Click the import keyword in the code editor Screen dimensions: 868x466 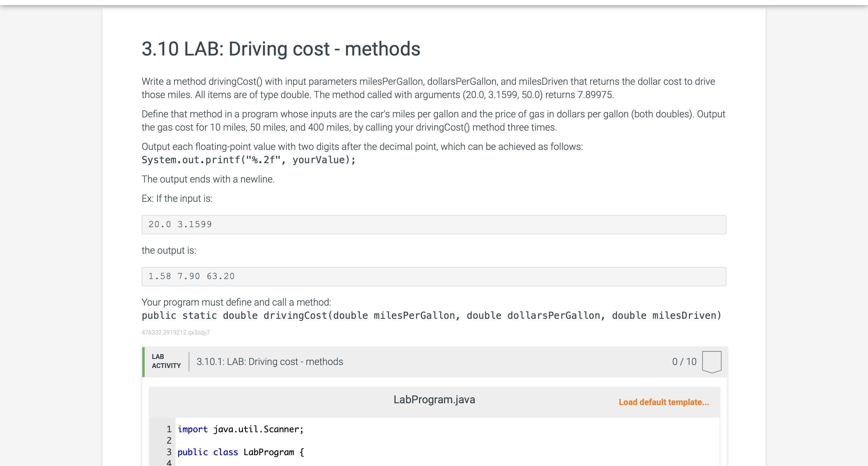[x=192, y=429]
